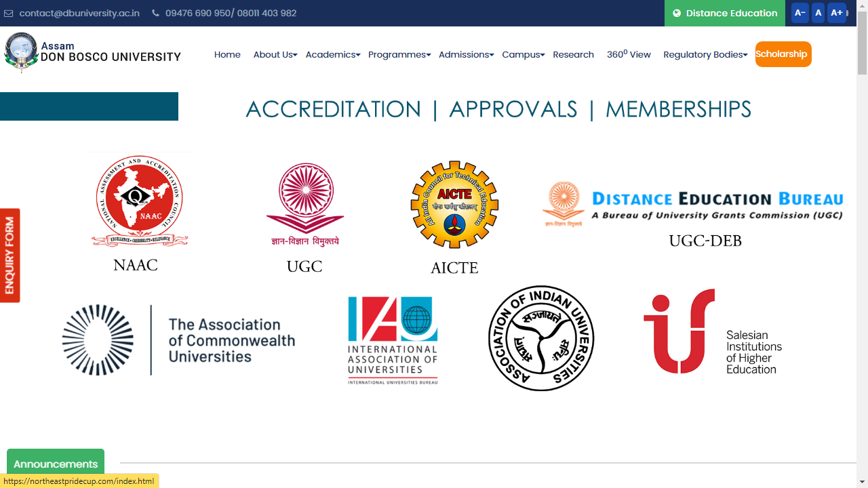Click the UGC text label
This screenshot has height=488, width=868.
304,266
